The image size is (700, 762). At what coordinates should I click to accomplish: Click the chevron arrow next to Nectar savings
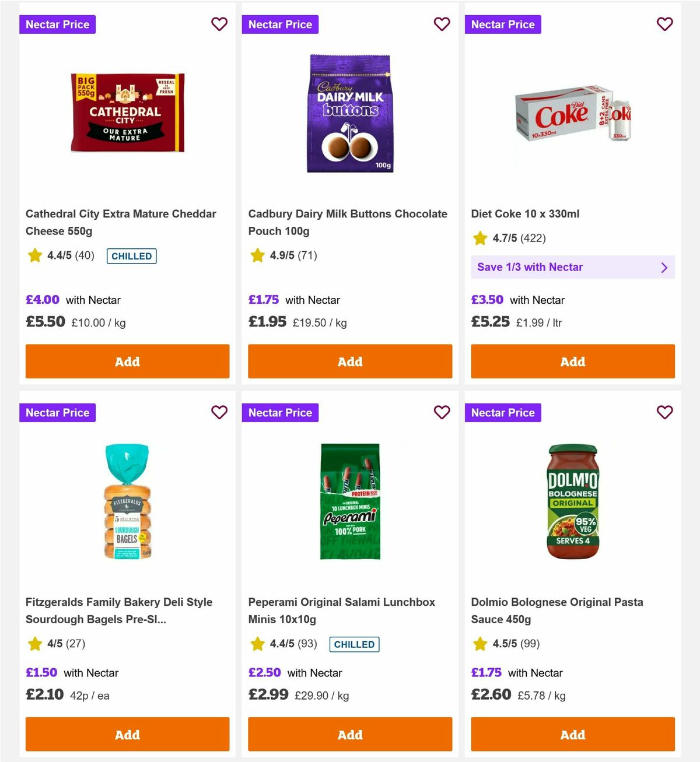pyautogui.click(x=664, y=267)
